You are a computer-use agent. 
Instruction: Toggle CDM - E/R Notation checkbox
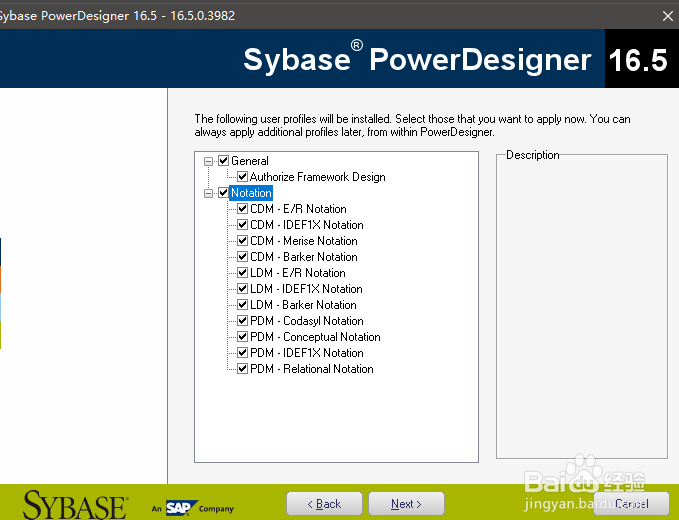tap(242, 209)
